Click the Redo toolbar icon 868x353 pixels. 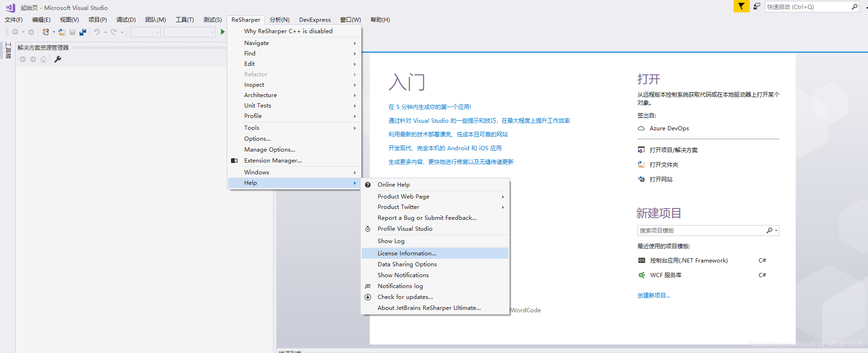click(114, 32)
